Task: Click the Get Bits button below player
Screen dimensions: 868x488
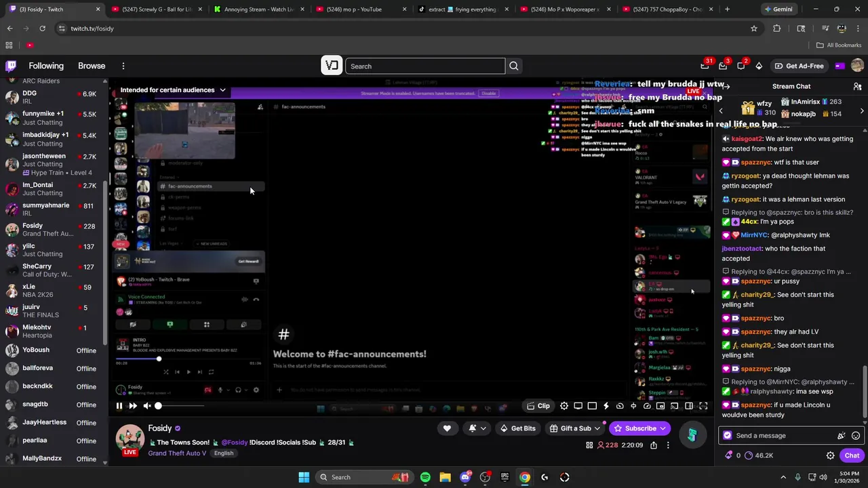Action: [517, 428]
